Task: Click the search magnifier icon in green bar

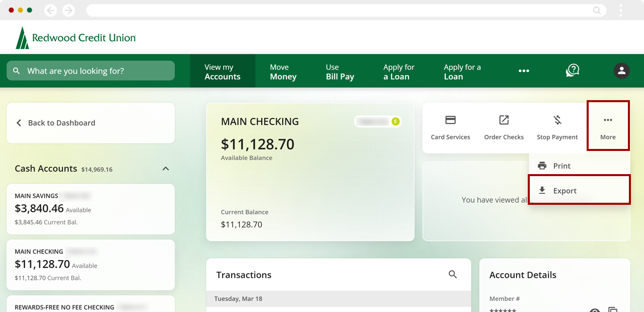Action: [17, 71]
